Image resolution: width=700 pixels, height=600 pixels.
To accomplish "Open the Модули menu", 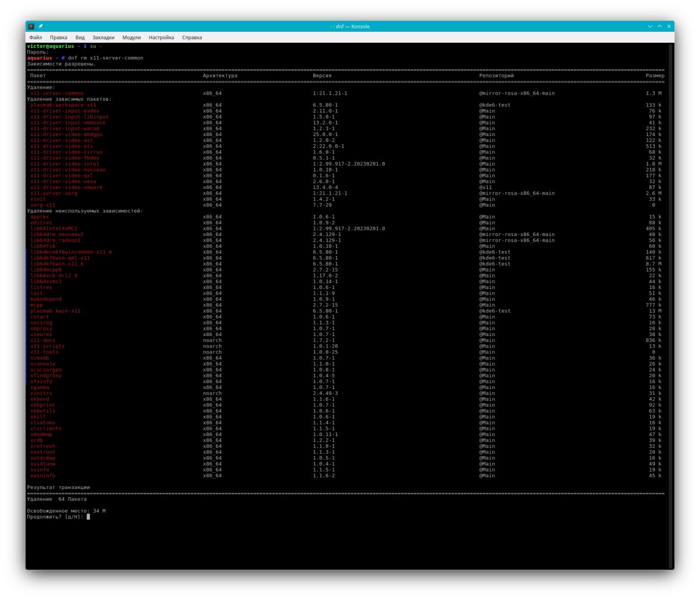I will (x=131, y=38).
